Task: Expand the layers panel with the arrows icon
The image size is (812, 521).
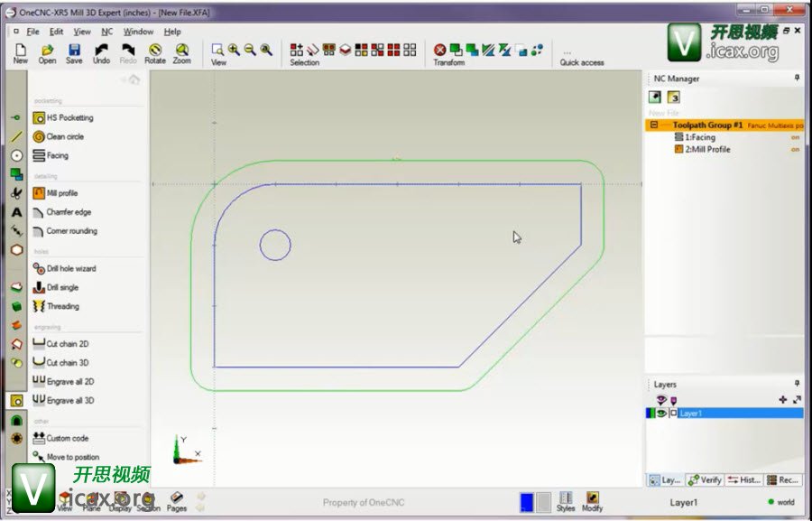Action: (x=797, y=399)
